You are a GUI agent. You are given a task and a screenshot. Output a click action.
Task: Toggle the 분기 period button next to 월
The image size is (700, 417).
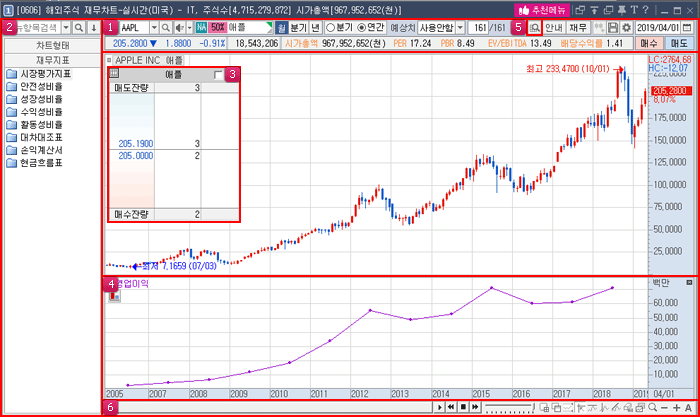(x=298, y=28)
